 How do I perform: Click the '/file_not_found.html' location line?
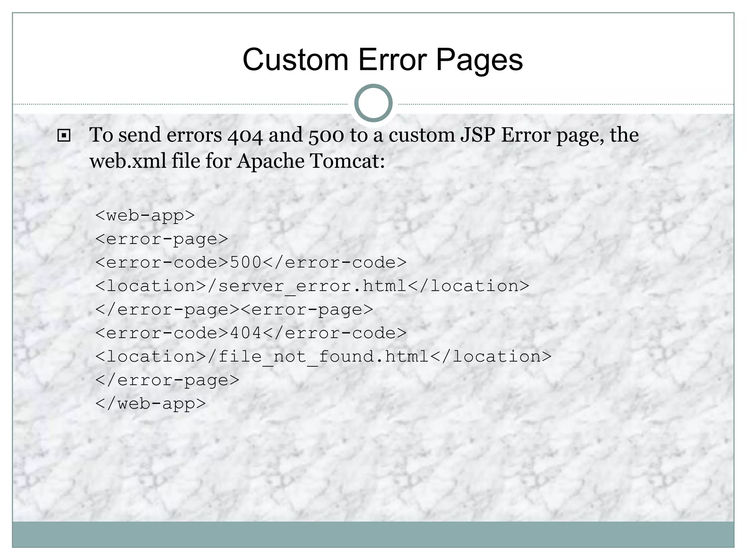point(324,357)
